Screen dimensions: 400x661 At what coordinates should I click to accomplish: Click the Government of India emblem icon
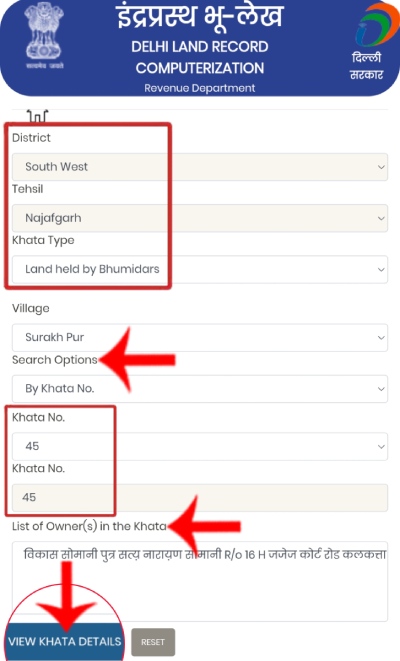(x=45, y=35)
